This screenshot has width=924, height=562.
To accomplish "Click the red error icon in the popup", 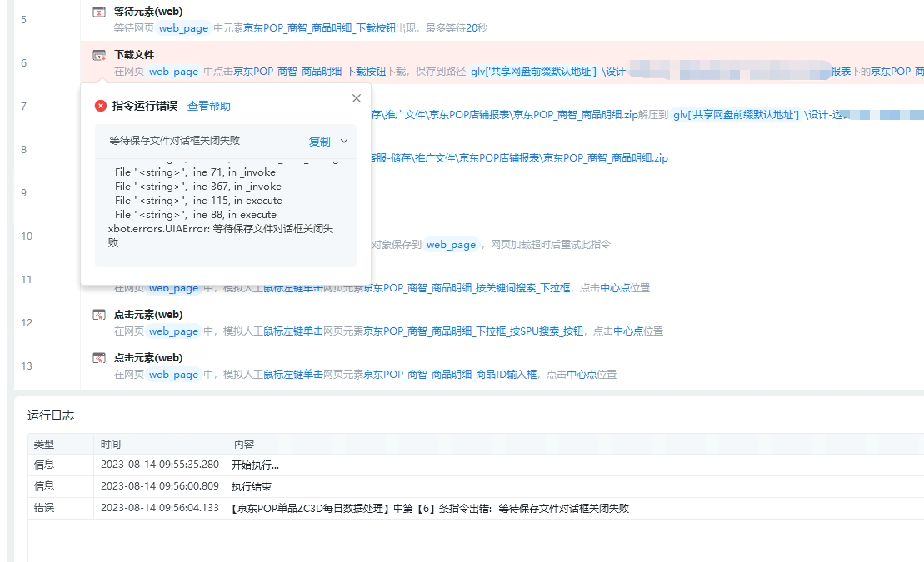I will (x=101, y=106).
